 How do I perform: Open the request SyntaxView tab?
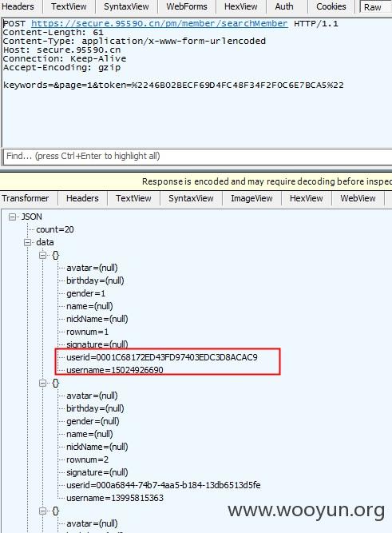pyautogui.click(x=126, y=6)
